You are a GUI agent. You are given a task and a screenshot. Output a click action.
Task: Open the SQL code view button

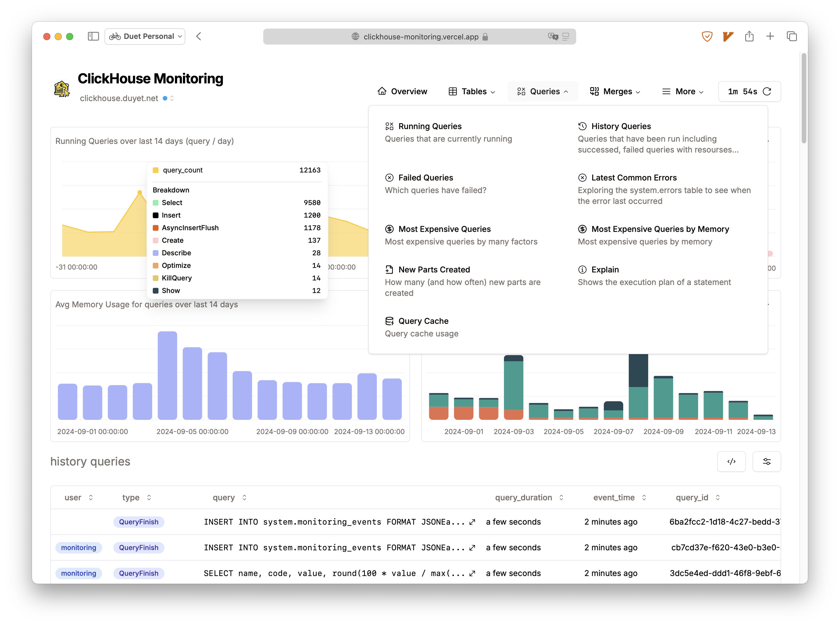731,461
